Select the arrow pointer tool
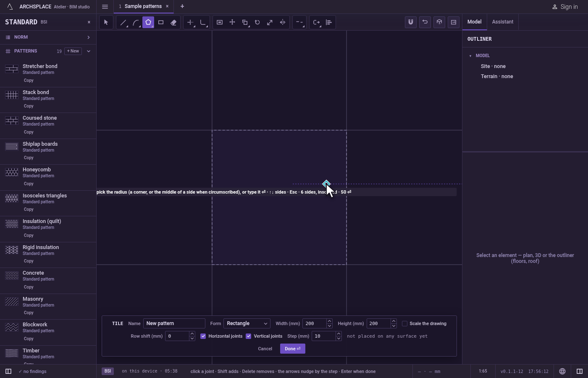The image size is (588, 378). click(x=106, y=22)
